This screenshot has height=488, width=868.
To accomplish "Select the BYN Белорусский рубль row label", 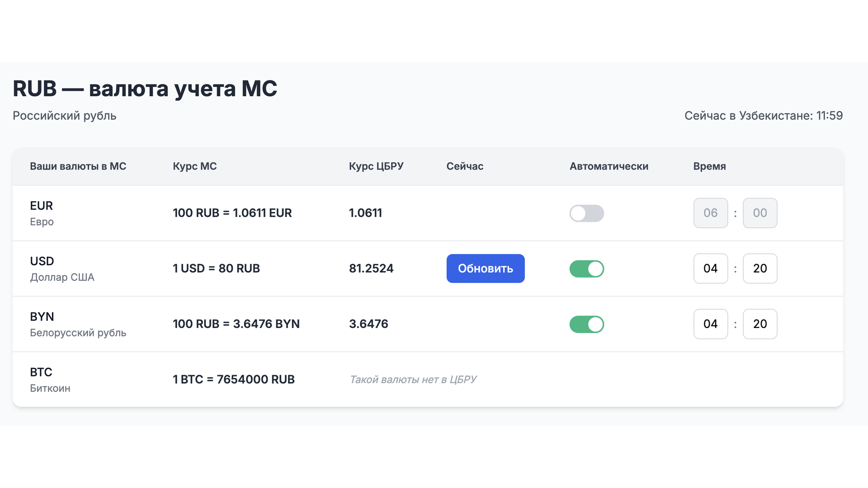I will [78, 324].
